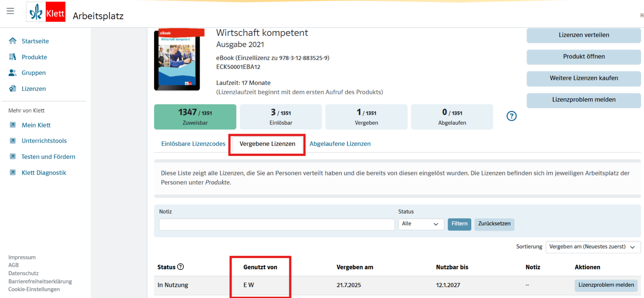644x298 pixels.
Task: Select the Vergebene Lizenzen tab
Action: (267, 144)
